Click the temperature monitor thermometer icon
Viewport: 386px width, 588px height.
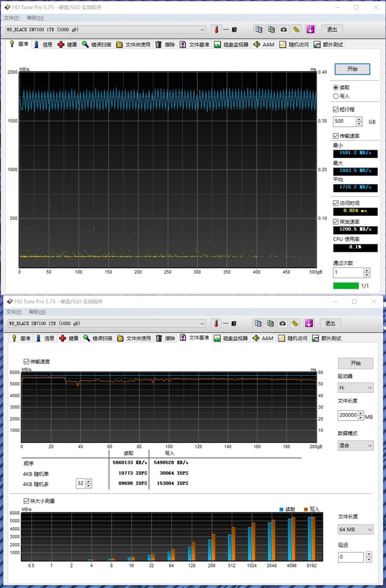[215, 29]
